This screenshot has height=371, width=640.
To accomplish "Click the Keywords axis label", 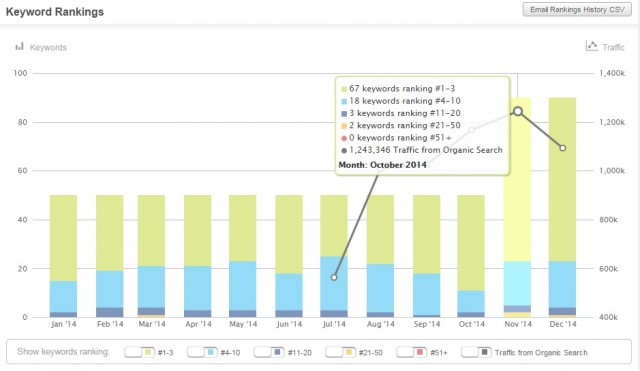I will 48,47.
